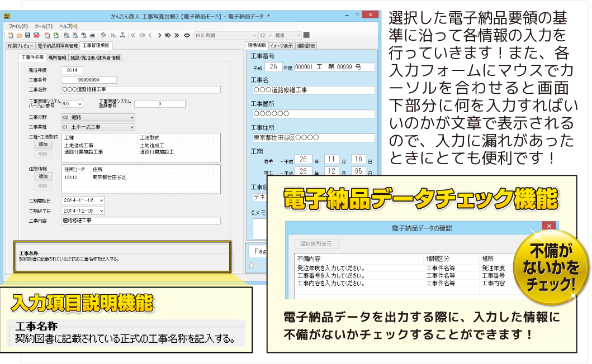Click 平成 year field 26 under 工事番号
This screenshot has width=592, height=364.
pyautogui.click(x=273, y=67)
